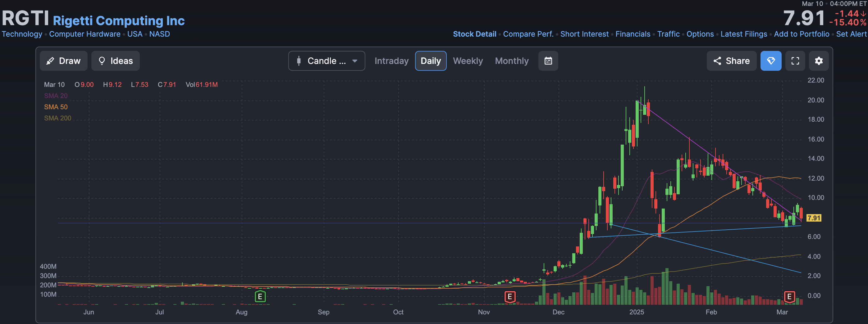This screenshot has width=868, height=324.
Task: Open chart settings gear icon
Action: 819,61
